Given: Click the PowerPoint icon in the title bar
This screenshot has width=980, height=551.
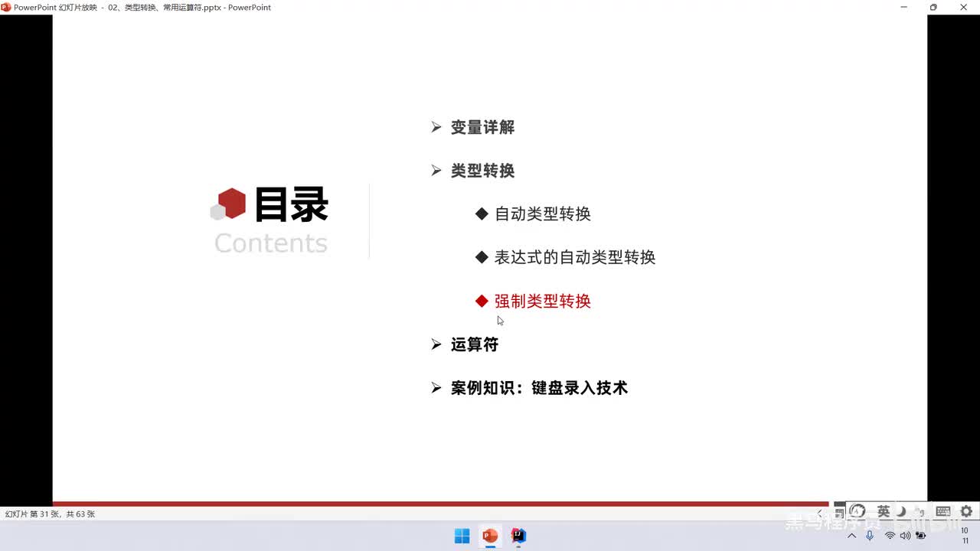Looking at the screenshot, I should point(6,7).
